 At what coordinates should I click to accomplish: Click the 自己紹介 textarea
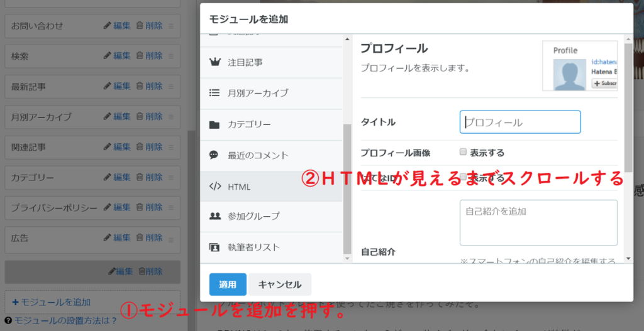coord(538,222)
